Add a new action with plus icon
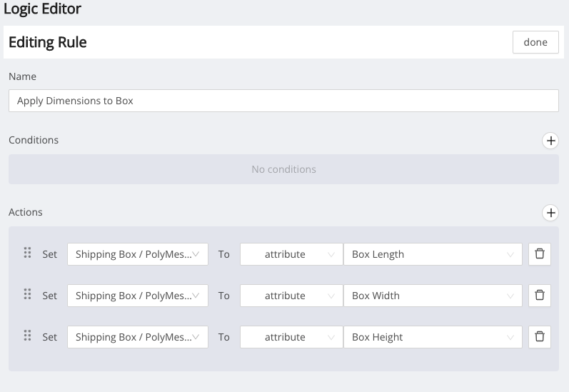The image size is (569, 392). pos(550,212)
